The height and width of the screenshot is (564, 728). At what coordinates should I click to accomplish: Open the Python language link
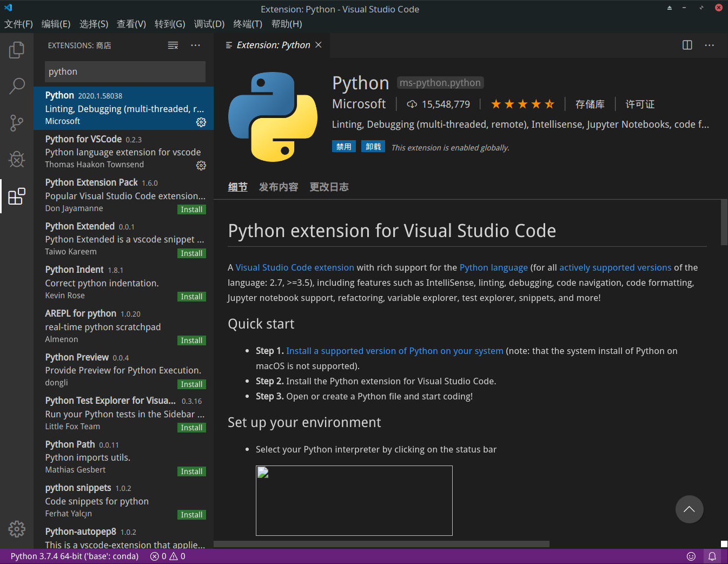494,267
